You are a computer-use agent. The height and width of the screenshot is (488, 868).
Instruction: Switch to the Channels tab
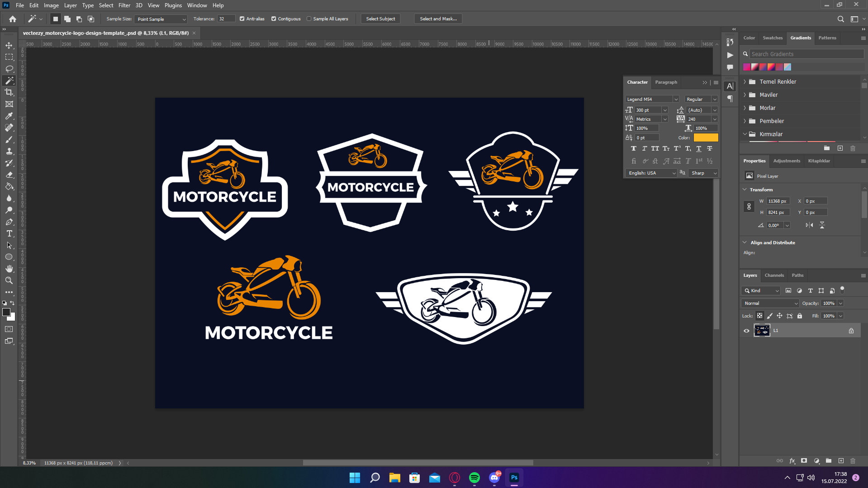point(774,275)
